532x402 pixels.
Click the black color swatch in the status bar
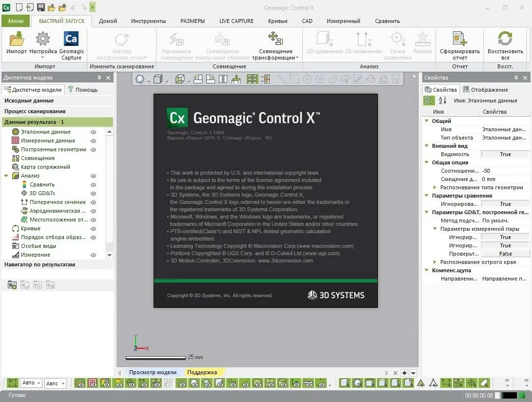coord(509,395)
